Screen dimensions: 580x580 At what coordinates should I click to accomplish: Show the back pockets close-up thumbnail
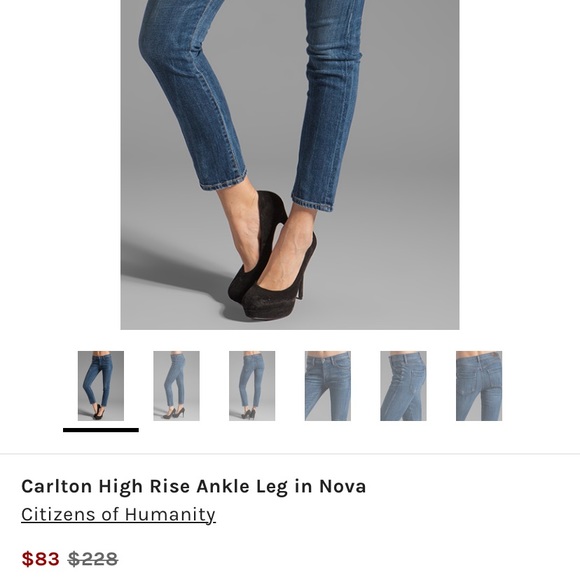(x=479, y=385)
